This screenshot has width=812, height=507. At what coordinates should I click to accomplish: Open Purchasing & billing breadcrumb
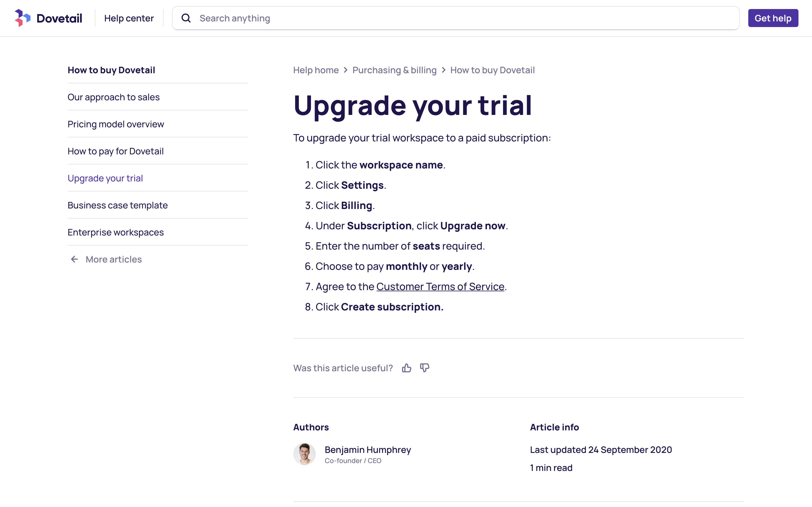394,70
